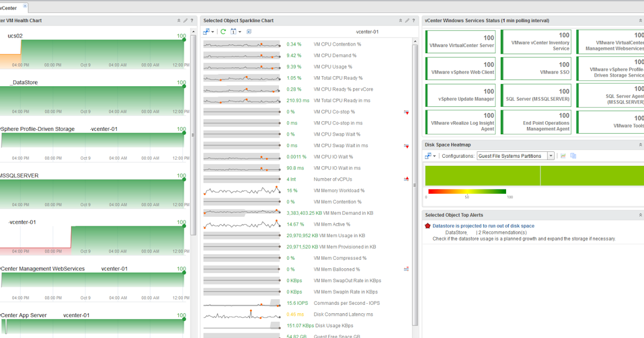Open the VMware Tools service tile
Image resolution: width=644 pixels, height=338 pixels.
610,122
